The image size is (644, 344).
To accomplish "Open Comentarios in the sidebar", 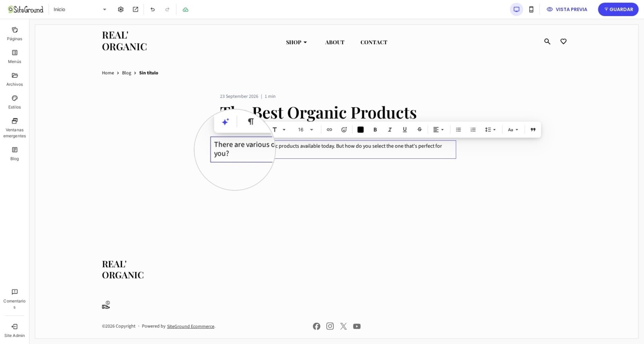I will 14,299.
